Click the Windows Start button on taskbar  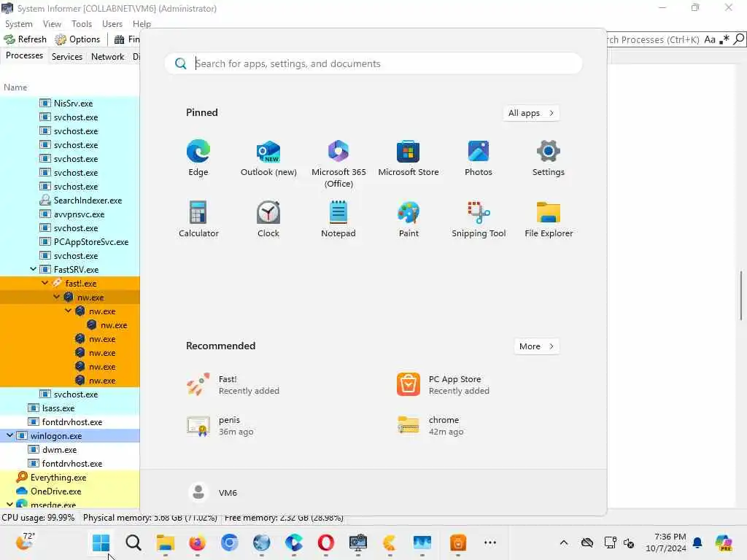point(101,542)
